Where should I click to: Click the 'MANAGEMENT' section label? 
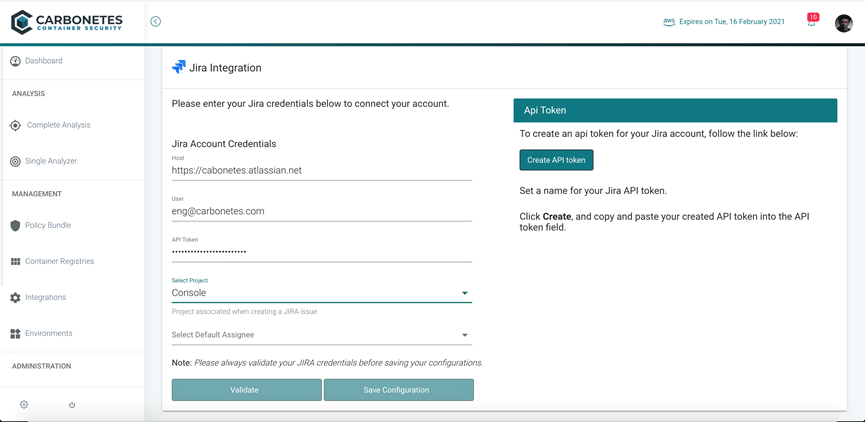(x=36, y=194)
